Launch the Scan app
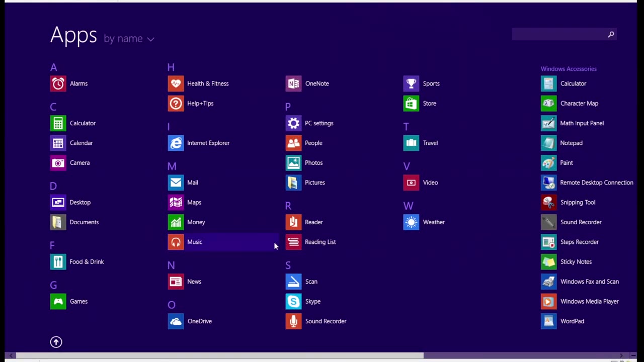This screenshot has width=644, height=362. point(293,282)
